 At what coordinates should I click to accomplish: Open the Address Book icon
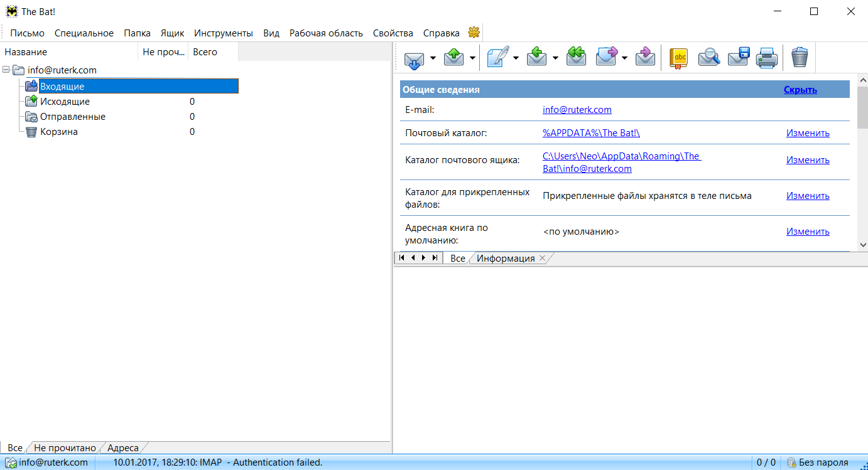coord(678,58)
